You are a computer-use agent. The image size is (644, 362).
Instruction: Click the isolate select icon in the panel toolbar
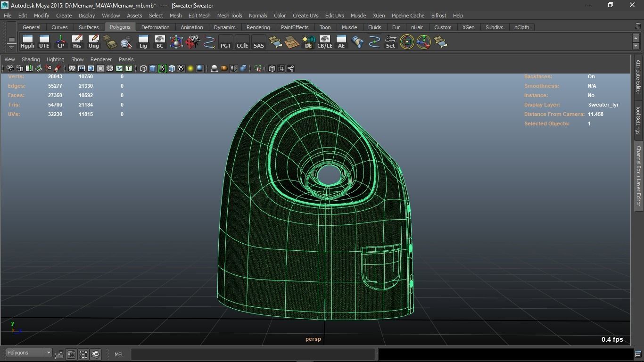(x=258, y=68)
